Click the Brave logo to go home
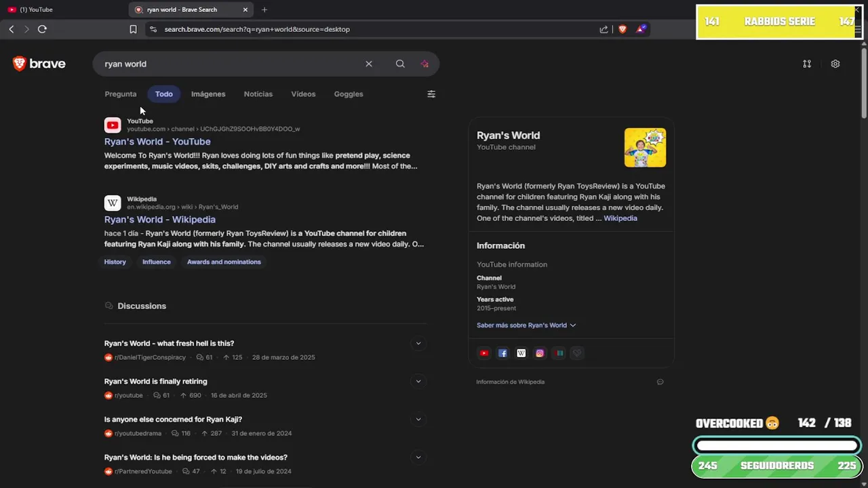Image resolution: width=868 pixels, height=488 pixels. coord(39,64)
